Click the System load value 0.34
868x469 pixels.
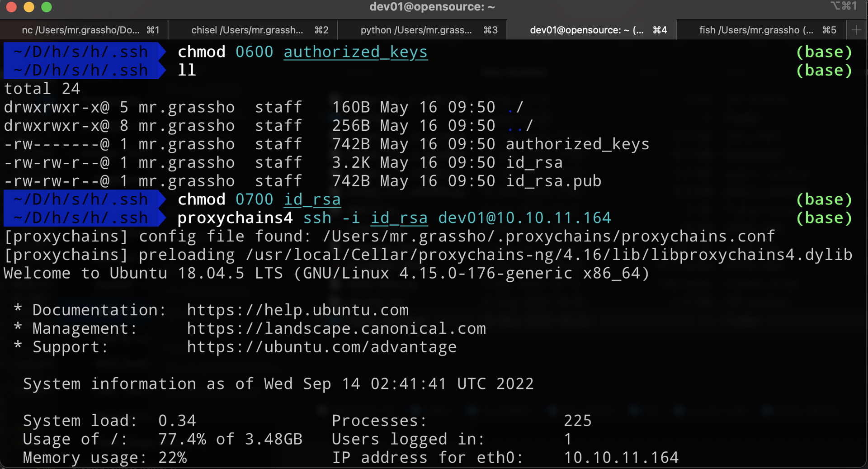pyautogui.click(x=177, y=421)
